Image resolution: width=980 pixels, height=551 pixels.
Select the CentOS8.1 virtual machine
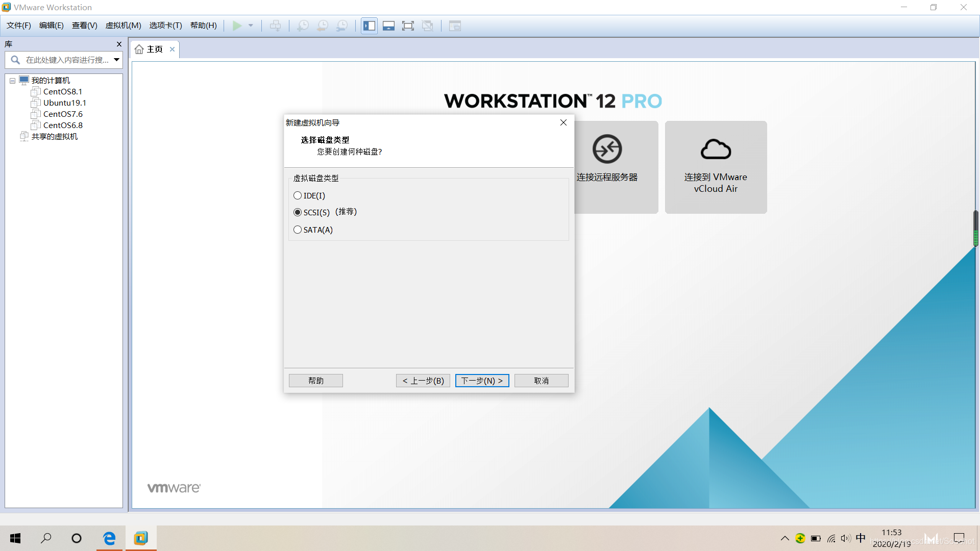point(62,92)
